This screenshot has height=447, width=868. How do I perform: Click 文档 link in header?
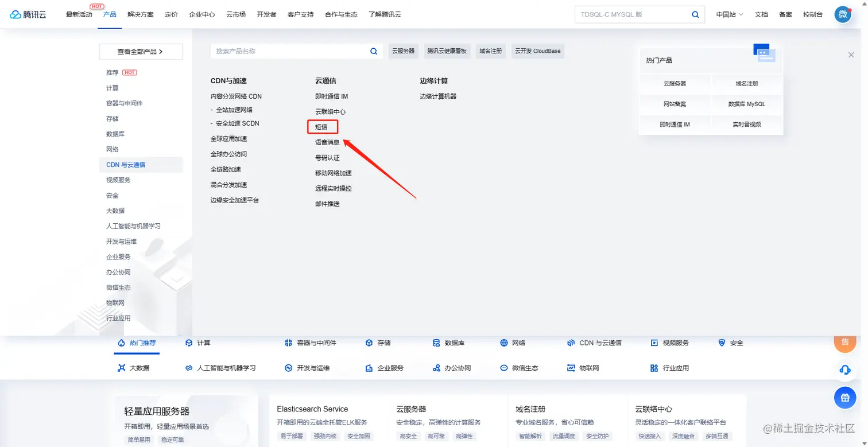pos(761,14)
